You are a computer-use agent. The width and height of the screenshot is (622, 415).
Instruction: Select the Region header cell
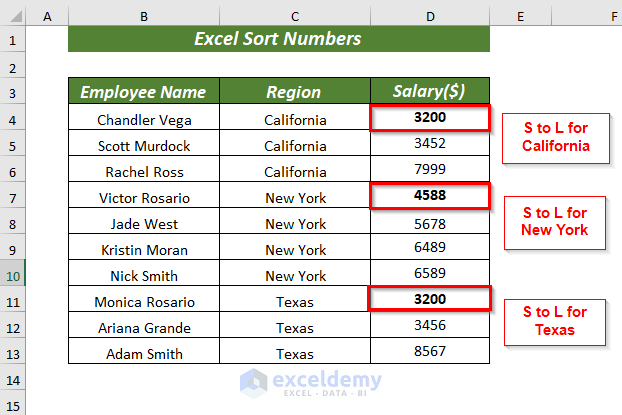pos(295,92)
